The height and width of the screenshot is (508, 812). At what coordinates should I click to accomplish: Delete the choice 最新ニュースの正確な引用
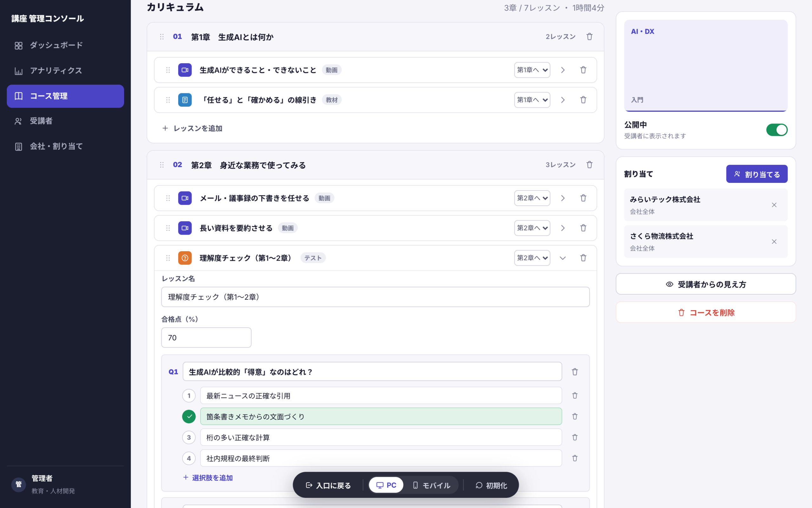[575, 396]
